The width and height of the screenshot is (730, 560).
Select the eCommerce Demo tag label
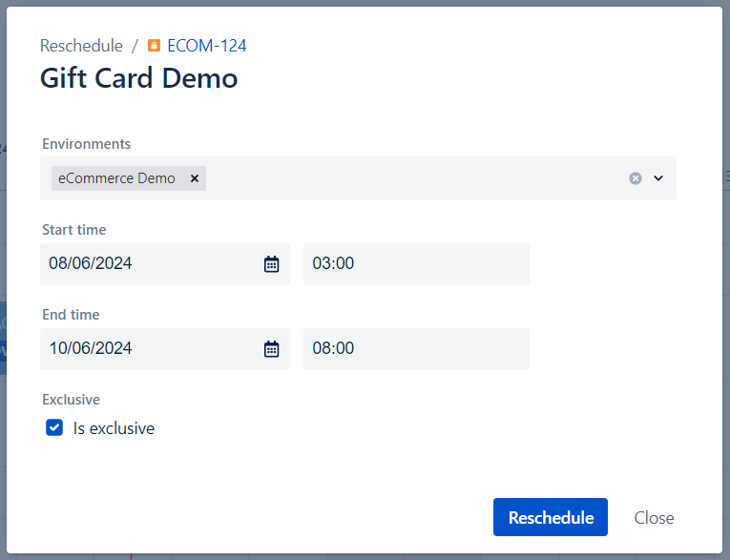(x=116, y=178)
